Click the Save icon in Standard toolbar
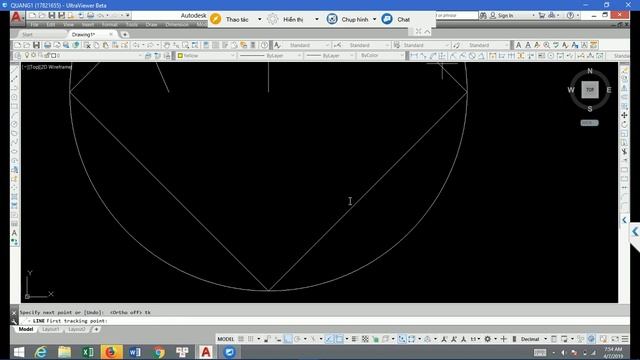640x360 pixels. coord(36,45)
